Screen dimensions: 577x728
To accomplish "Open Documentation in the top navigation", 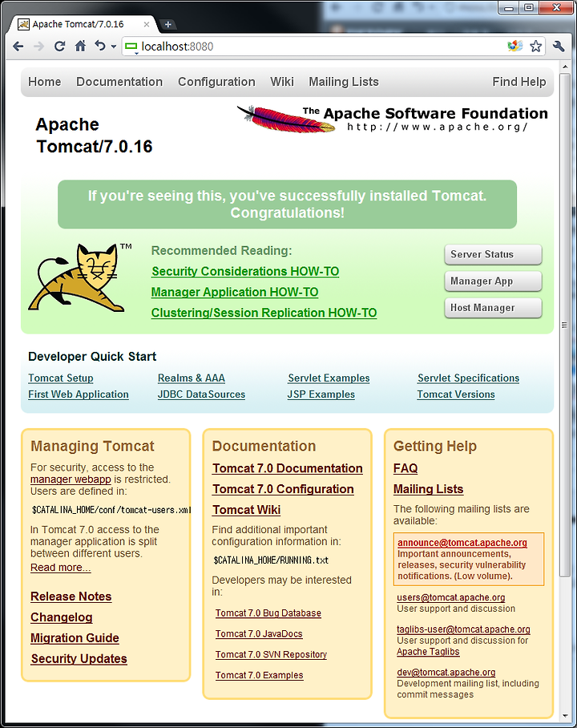I will click(119, 82).
